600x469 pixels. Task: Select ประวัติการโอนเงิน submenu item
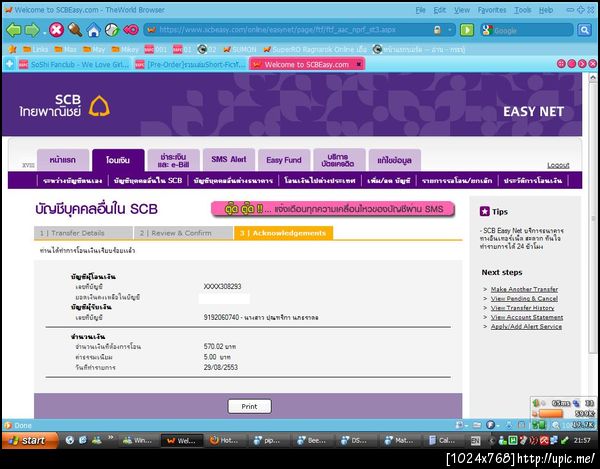533,180
